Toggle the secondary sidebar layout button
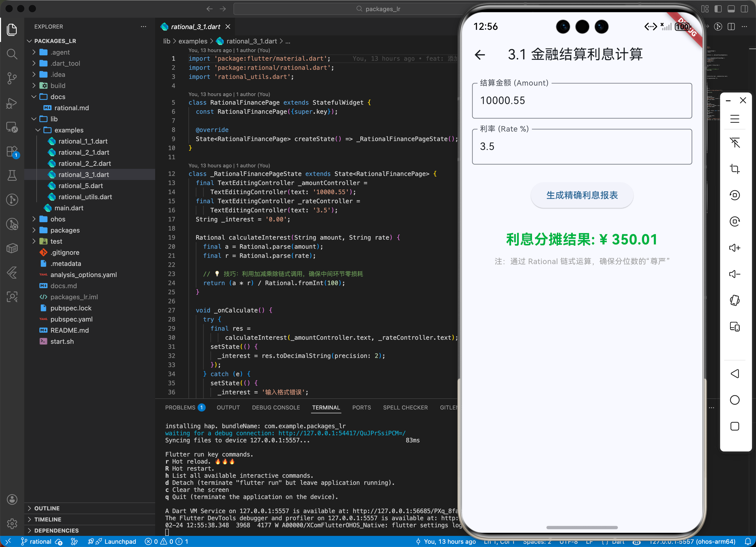The width and height of the screenshot is (756, 547). coord(744,9)
